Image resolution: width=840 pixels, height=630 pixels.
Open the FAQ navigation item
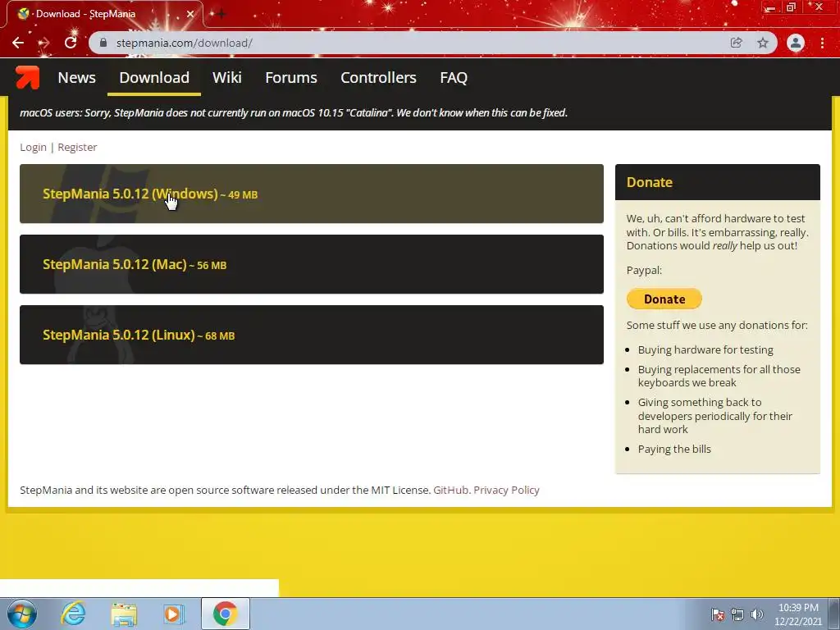click(454, 78)
